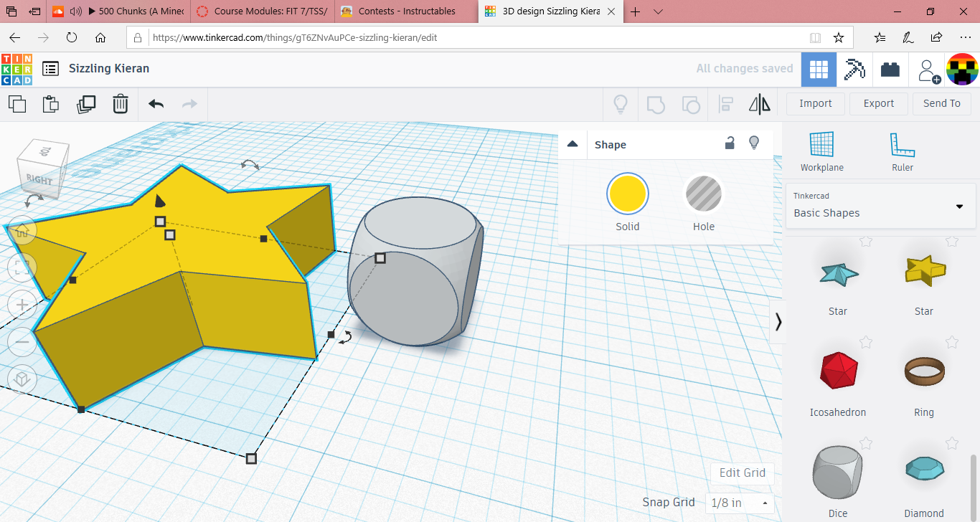
Task: Switch to orthographic view cube icon
Action: point(22,379)
